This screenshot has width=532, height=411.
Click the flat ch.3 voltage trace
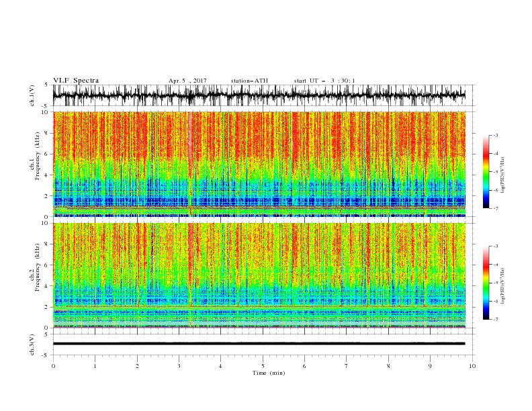(259, 344)
